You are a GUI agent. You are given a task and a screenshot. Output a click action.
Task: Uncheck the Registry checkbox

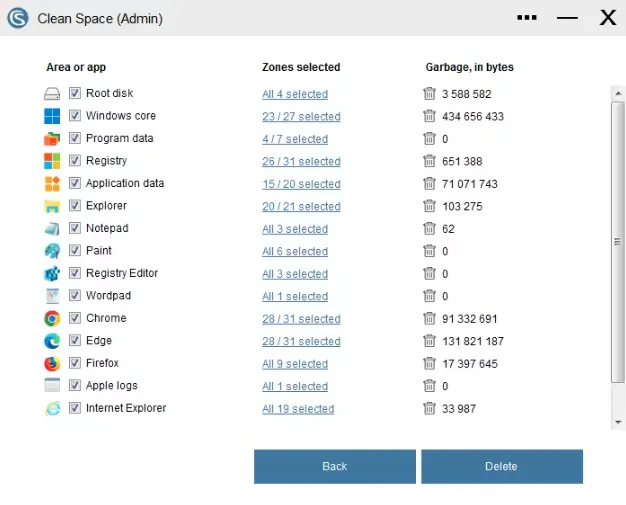click(x=75, y=160)
